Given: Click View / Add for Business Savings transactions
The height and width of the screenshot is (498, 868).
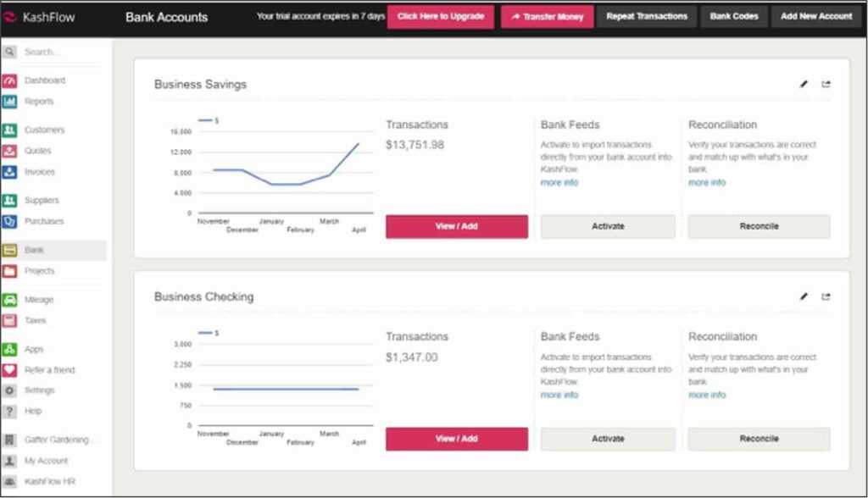Looking at the screenshot, I should tap(456, 226).
